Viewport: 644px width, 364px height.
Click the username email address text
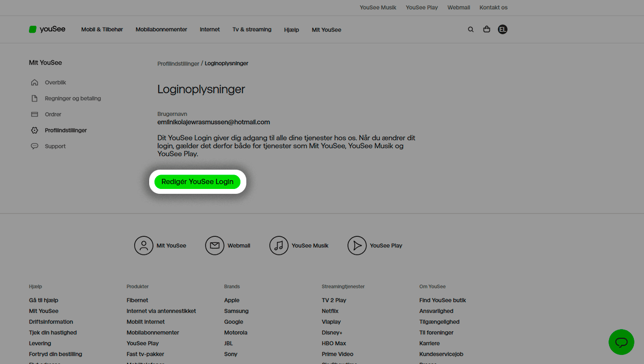214,122
